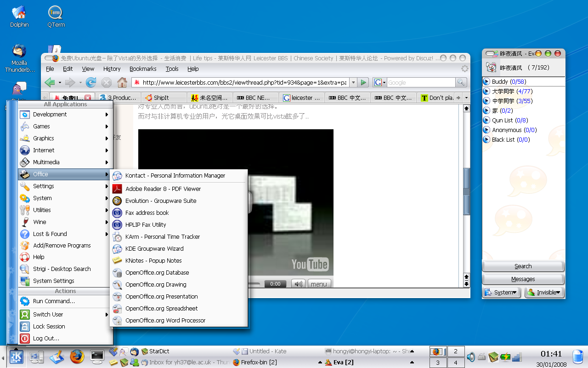Click the Search button in Eva
The image size is (588, 368).
point(523,266)
